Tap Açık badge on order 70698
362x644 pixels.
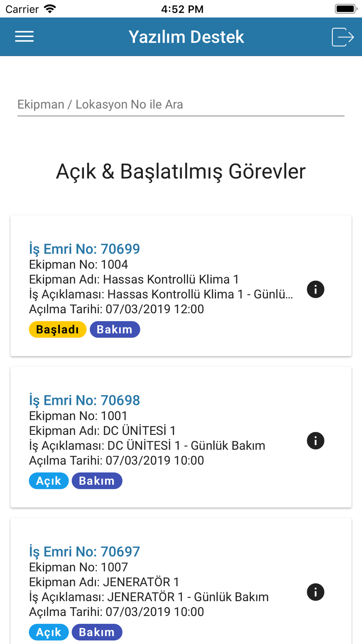[49, 481]
